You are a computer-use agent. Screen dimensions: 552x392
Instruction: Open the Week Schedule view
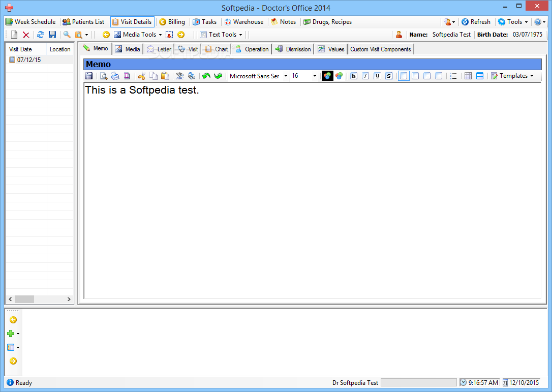30,22
